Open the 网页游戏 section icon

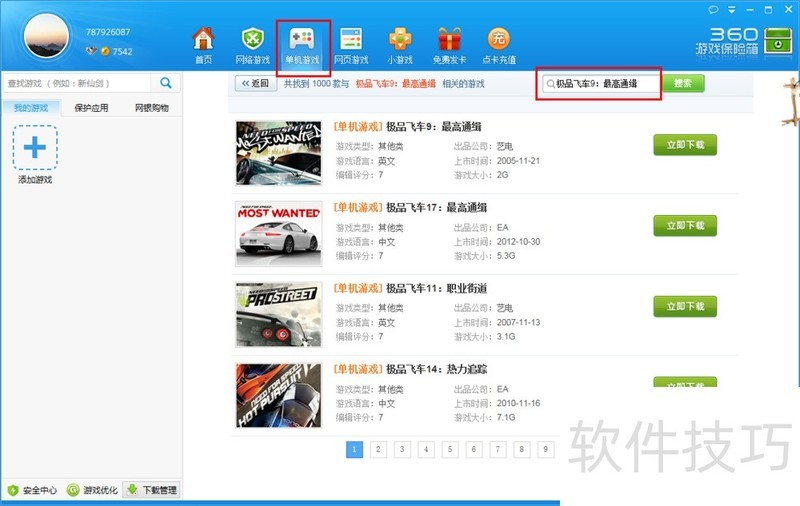(x=351, y=40)
